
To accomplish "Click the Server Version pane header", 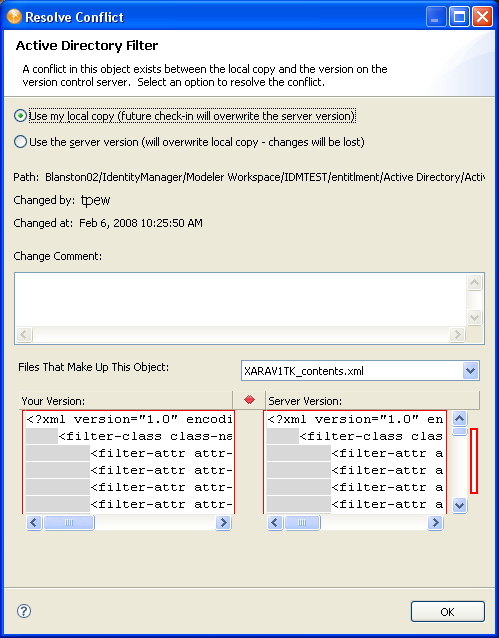I will coord(372,401).
